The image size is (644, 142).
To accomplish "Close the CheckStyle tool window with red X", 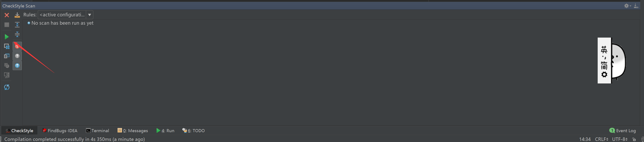I will [x=7, y=15].
